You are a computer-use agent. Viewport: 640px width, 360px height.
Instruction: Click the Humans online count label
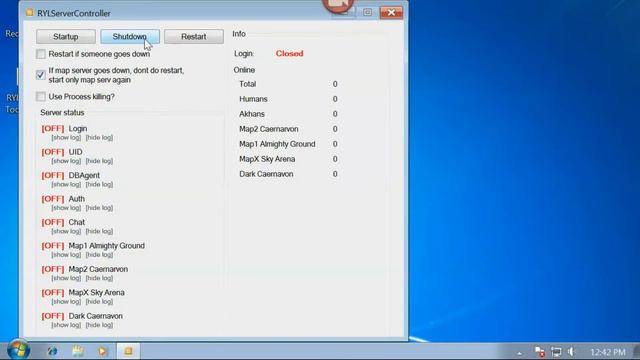253,99
